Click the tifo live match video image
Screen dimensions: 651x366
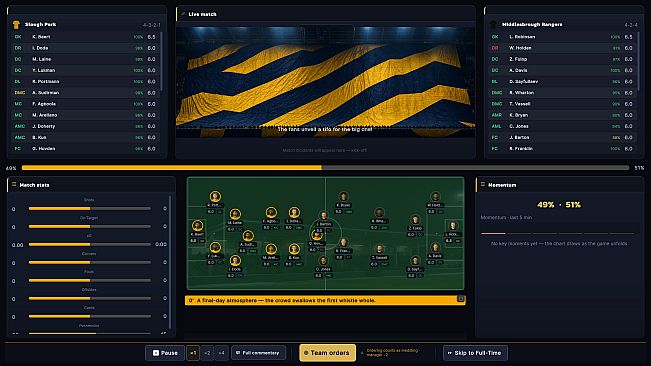coord(326,82)
